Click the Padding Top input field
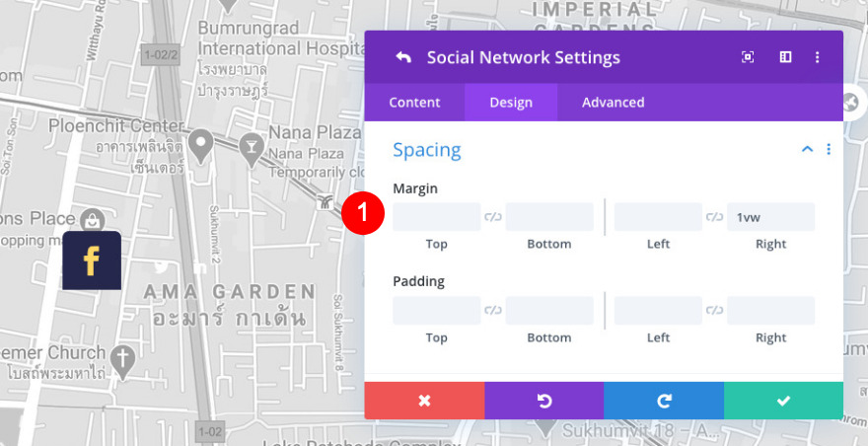 [x=436, y=311]
